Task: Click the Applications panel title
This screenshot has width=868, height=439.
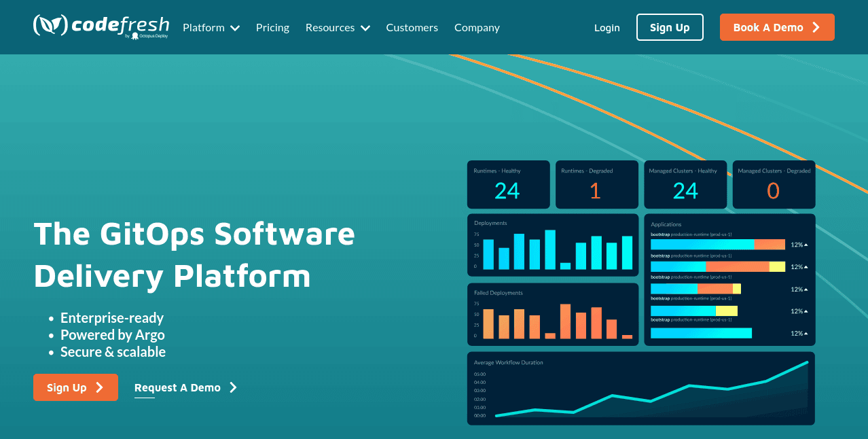Action: tap(666, 224)
